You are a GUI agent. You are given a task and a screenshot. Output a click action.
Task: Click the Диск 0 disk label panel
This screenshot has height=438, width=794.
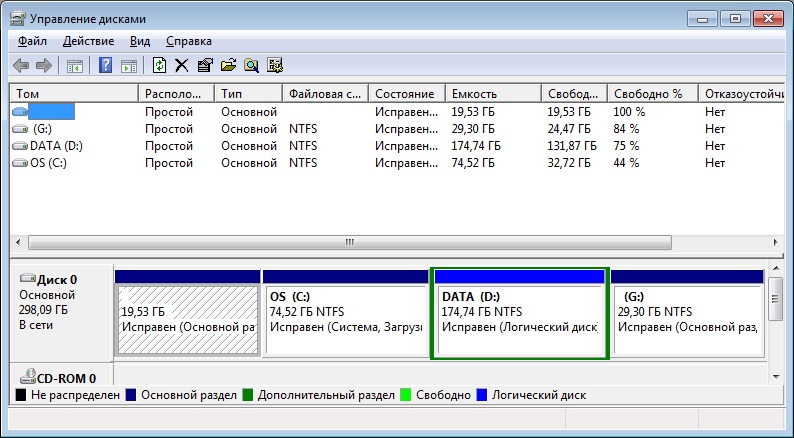[x=61, y=311]
